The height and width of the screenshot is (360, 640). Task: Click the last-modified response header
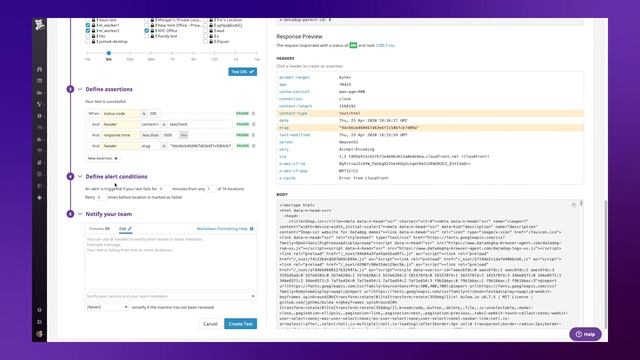pyautogui.click(x=295, y=135)
